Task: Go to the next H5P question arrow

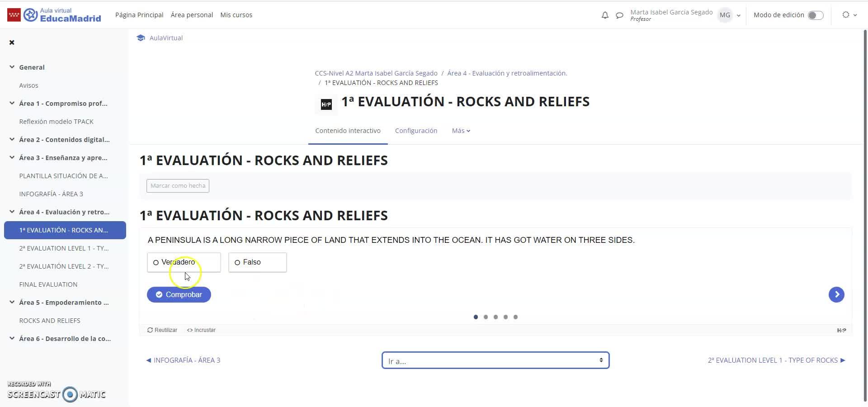Action: click(836, 294)
